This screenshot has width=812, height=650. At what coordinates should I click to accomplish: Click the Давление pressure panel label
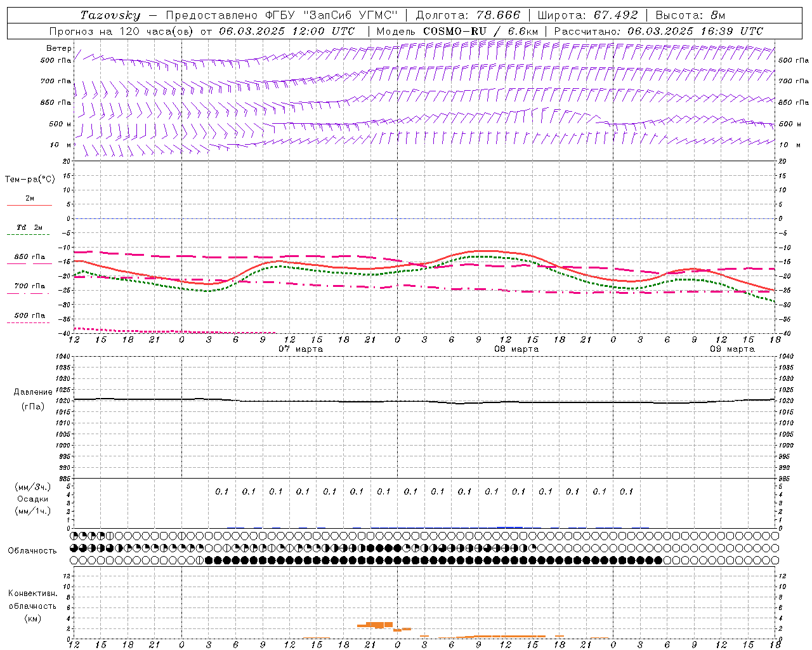(33, 392)
